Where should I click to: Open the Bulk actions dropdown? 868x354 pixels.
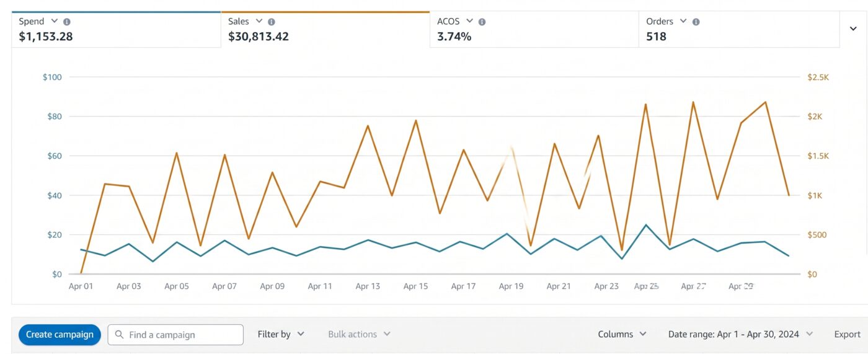(359, 334)
